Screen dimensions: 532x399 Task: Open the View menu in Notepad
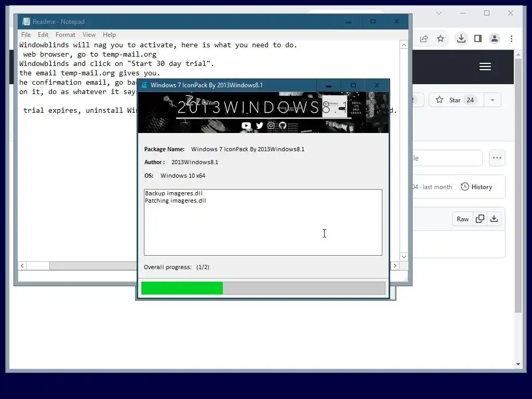(x=89, y=35)
